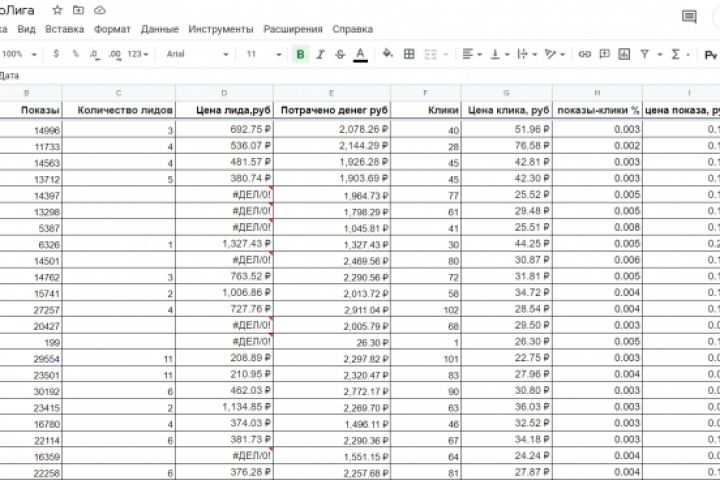Apply currency format with $ icon
Viewport: 720px width, 480px height.
pyautogui.click(x=56, y=54)
